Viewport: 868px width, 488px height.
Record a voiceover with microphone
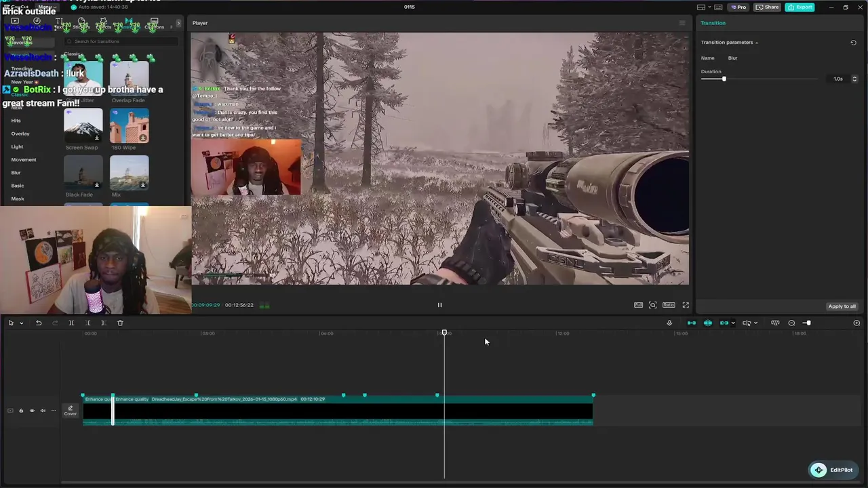tap(669, 323)
